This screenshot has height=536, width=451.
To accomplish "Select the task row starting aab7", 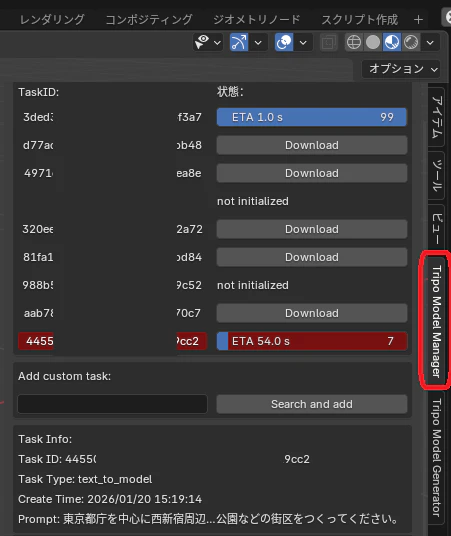I will [112, 313].
